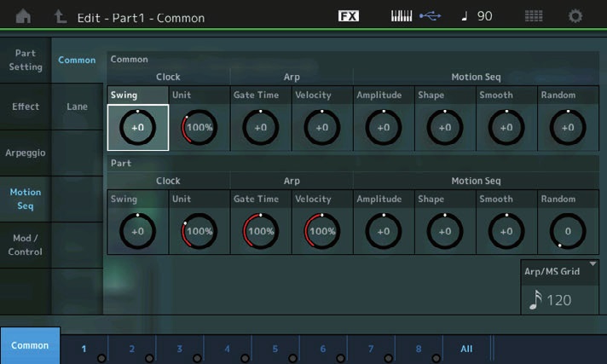Image resolution: width=607 pixels, height=364 pixels.
Task: Switch to the Arpeggio tab
Action: click(26, 153)
